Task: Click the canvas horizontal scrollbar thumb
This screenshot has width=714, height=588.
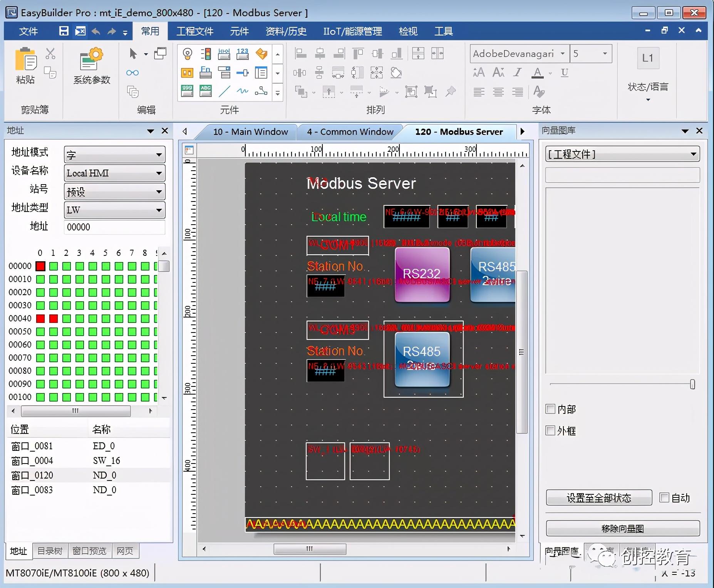Action: click(310, 549)
